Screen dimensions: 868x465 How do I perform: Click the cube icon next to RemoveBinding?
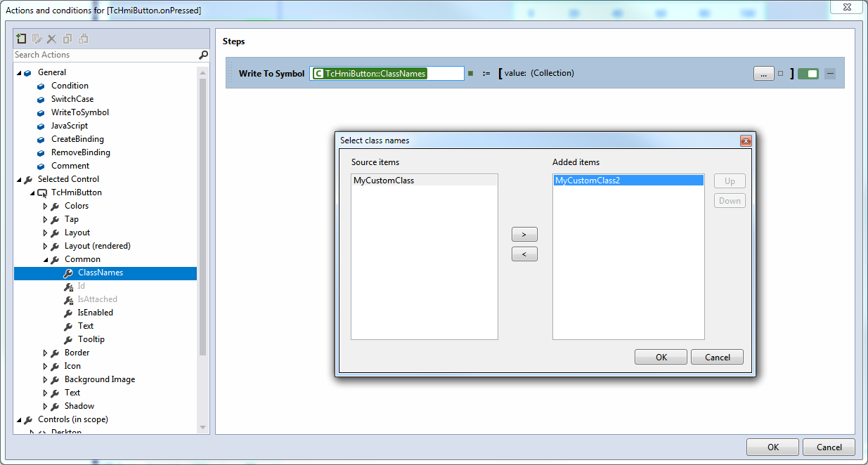tap(41, 152)
